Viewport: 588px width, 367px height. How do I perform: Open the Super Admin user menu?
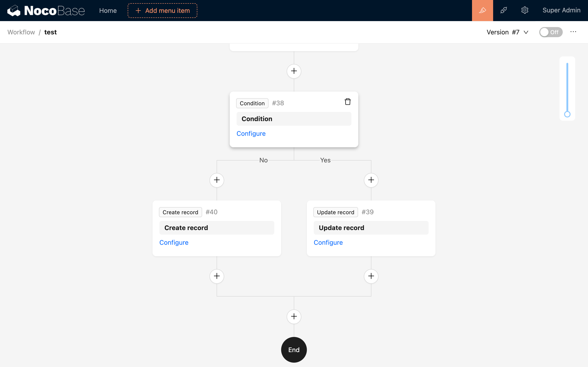(561, 11)
